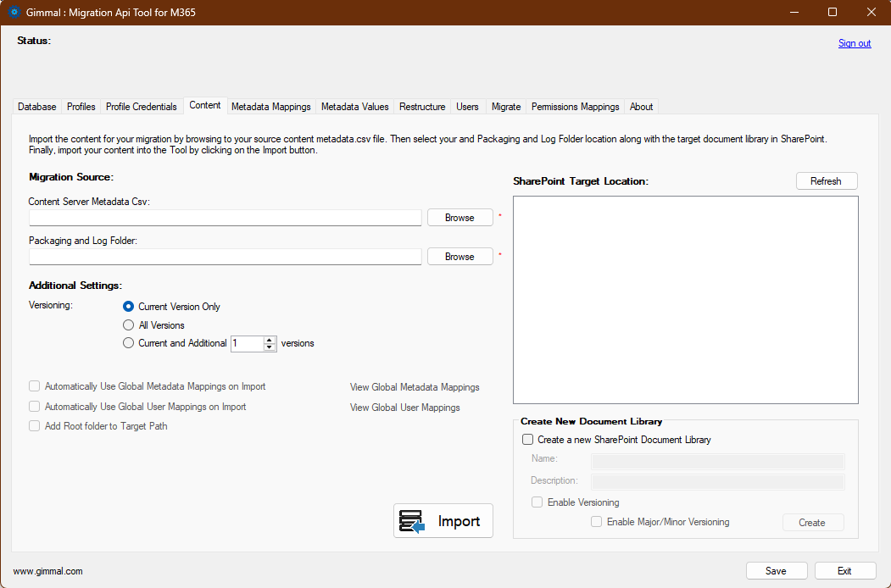Browse for the Content Server Metadata Csv
The height and width of the screenshot is (588, 891).
[x=459, y=217]
